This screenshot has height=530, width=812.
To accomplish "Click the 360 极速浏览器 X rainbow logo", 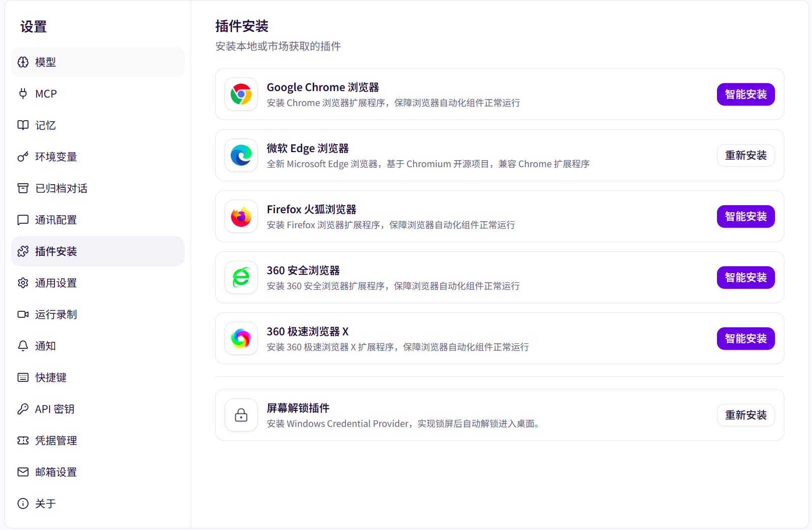I will click(241, 338).
